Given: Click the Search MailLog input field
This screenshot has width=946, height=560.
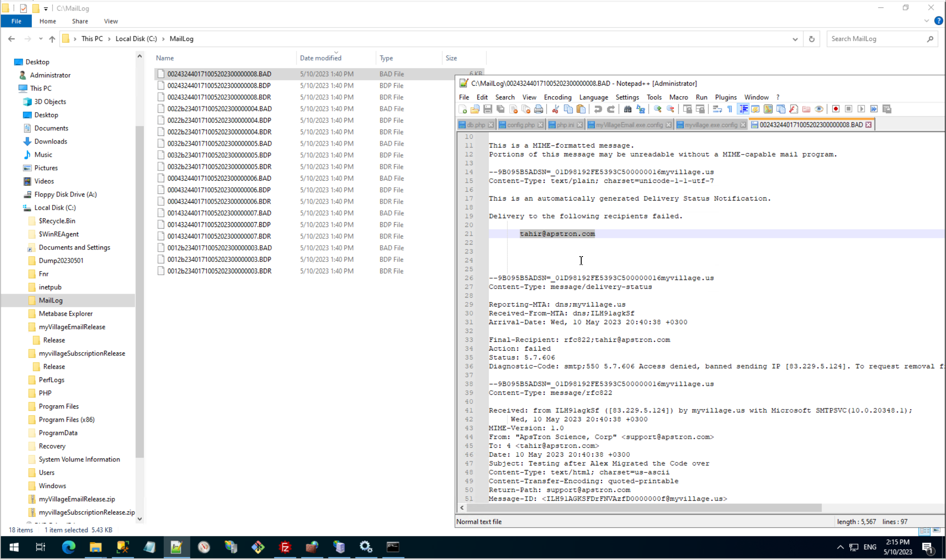Looking at the screenshot, I should coord(877,39).
